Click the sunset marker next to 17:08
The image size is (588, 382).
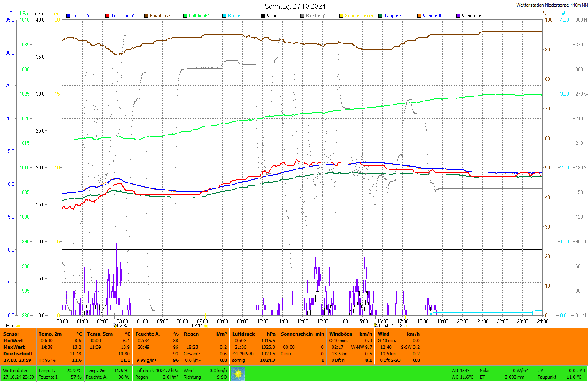coord(405,326)
